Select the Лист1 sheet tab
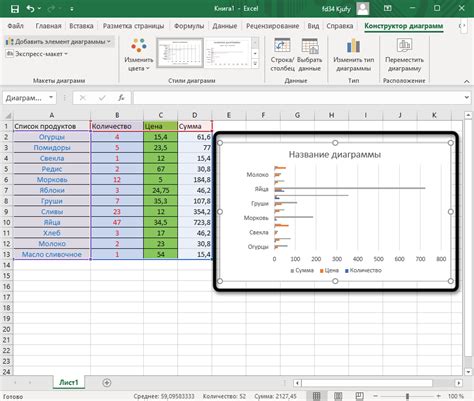The image size is (474, 401). click(69, 383)
